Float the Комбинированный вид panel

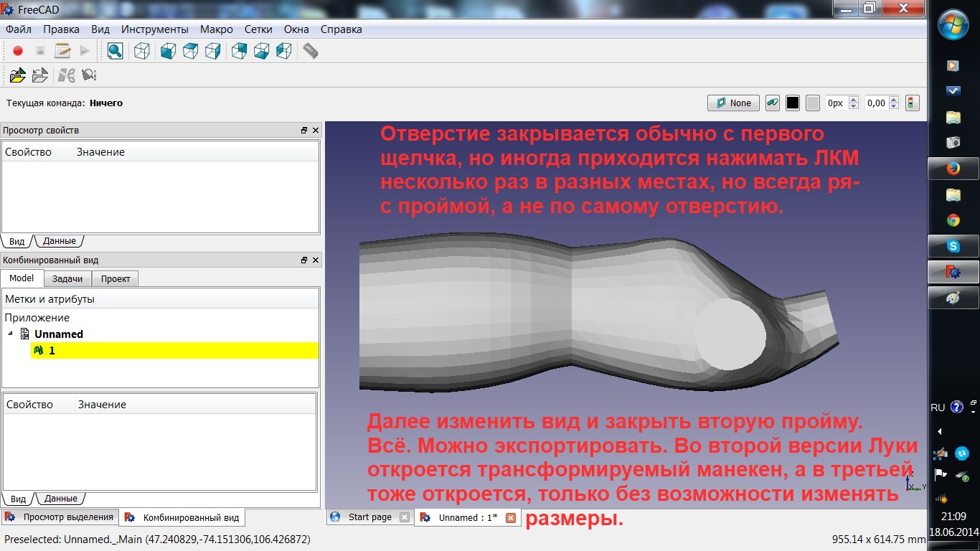pos(304,260)
